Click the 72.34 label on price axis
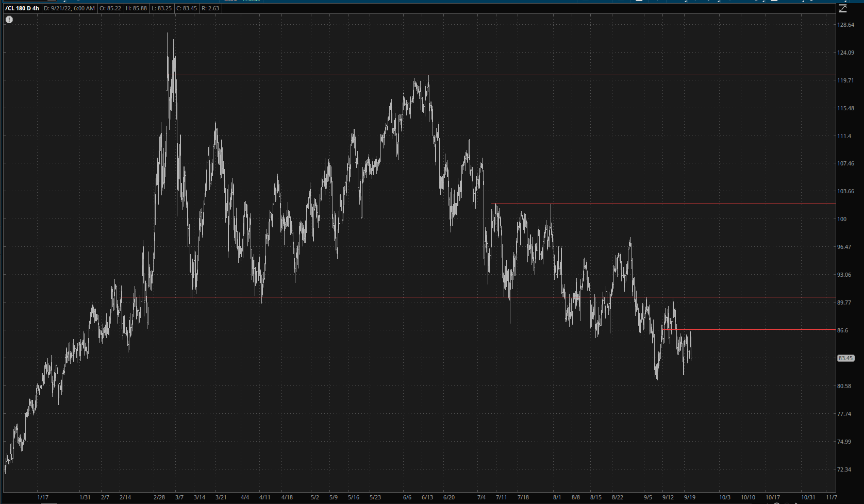Image resolution: width=864 pixels, height=504 pixels. coord(844,469)
